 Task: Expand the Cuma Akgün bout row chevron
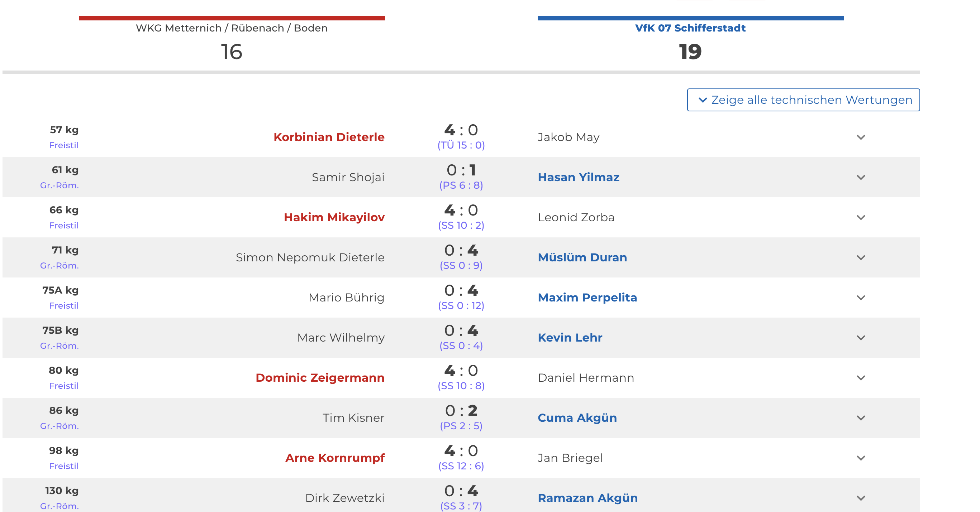(x=861, y=418)
